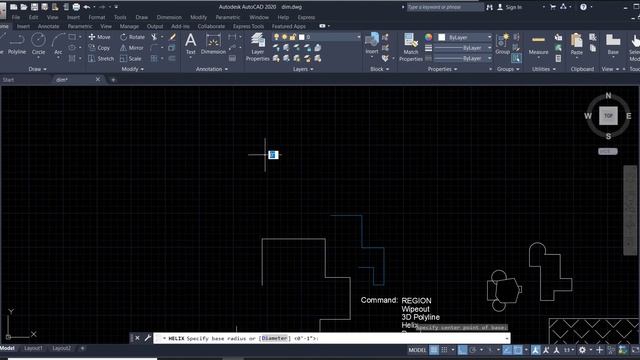Screen dimensions: 640x360
Task: Click the keyword search field
Action: pyautogui.click(x=444, y=7)
